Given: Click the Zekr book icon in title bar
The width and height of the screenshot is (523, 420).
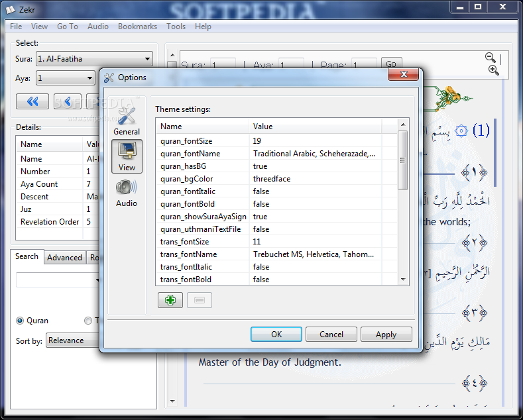Looking at the screenshot, I should pos(11,10).
